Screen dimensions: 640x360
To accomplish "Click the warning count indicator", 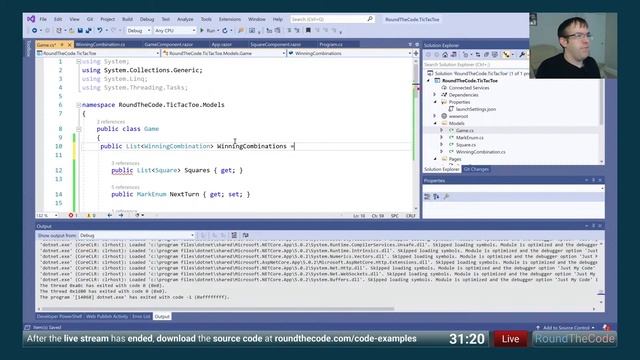I will (91, 215).
